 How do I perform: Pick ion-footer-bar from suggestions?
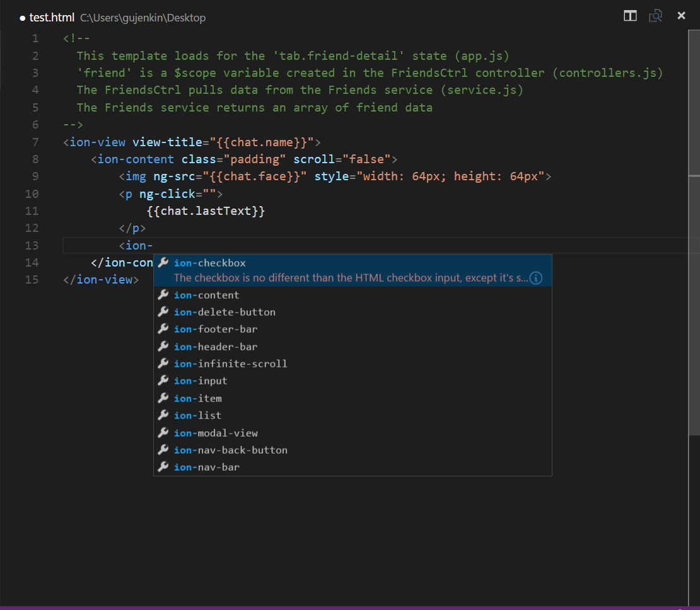(216, 329)
